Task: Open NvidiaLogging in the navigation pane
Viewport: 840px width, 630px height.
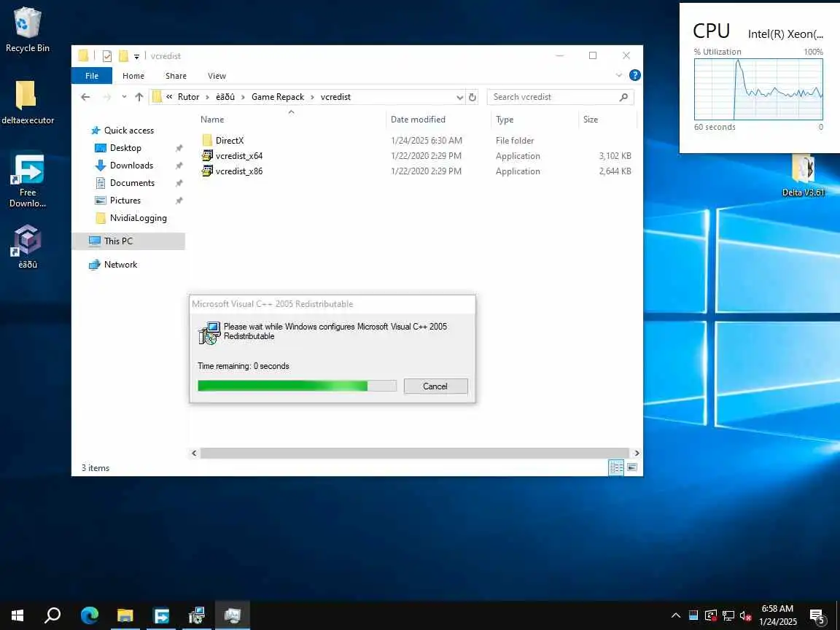Action: 138,218
